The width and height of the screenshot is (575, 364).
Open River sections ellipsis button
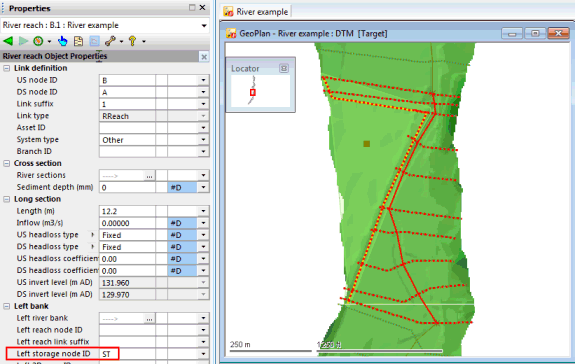click(x=149, y=176)
